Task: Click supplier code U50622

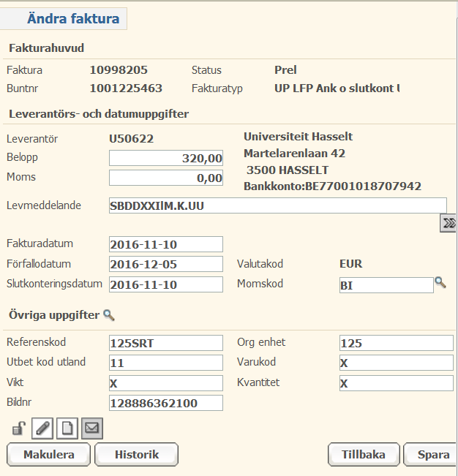Action: [131, 139]
